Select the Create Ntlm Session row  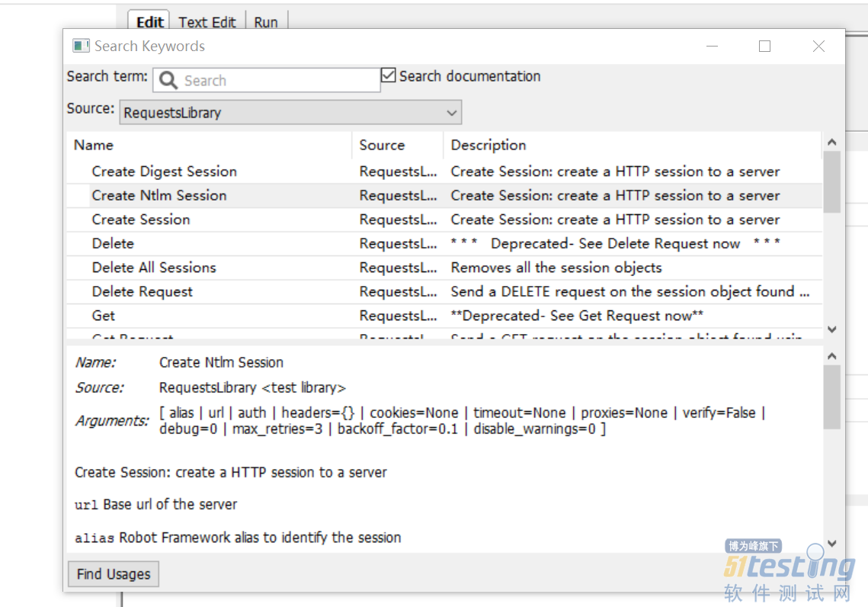click(x=444, y=195)
